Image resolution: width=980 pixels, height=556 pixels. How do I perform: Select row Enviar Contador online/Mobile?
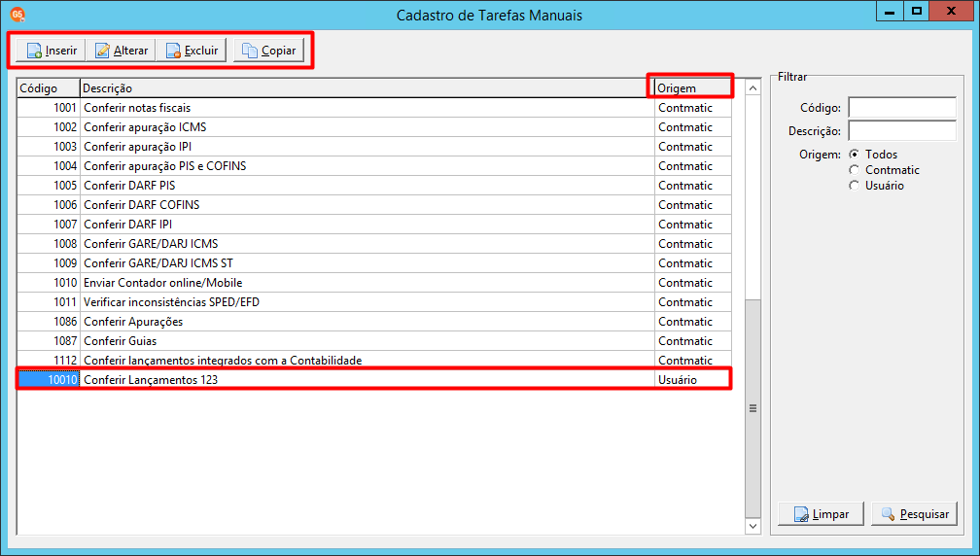pyautogui.click(x=374, y=282)
